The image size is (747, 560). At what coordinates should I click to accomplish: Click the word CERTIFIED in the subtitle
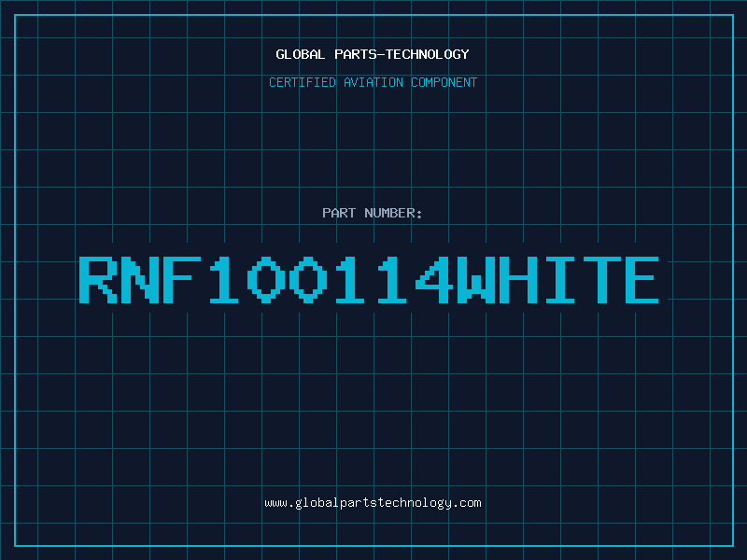302,82
